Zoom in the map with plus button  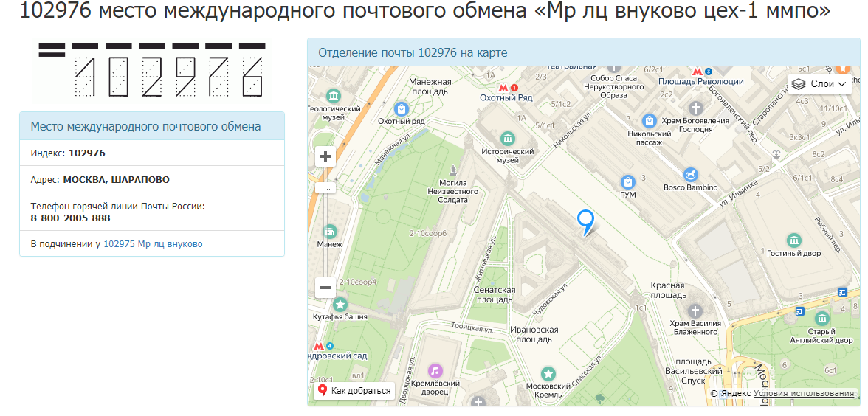pos(325,156)
